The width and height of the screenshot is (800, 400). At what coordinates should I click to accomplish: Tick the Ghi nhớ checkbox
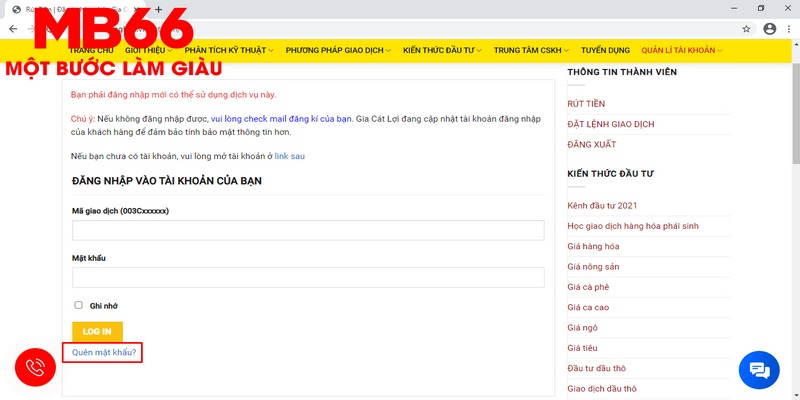[x=79, y=305]
